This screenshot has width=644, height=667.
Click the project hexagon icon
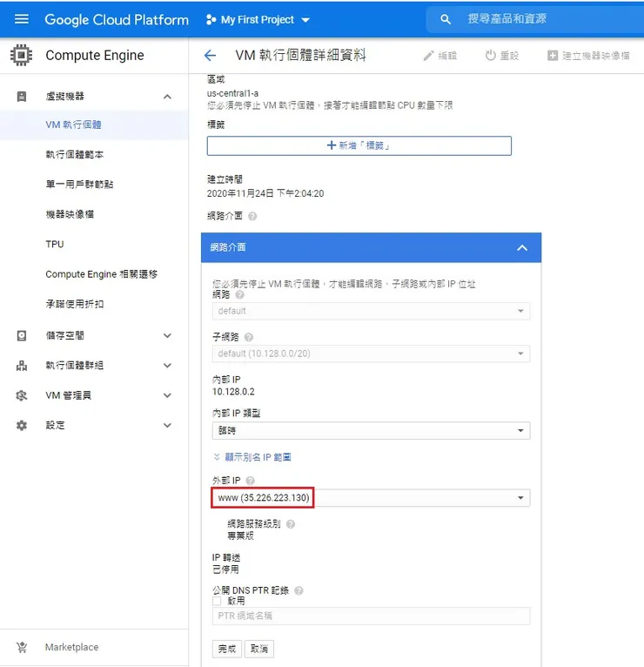click(x=211, y=19)
